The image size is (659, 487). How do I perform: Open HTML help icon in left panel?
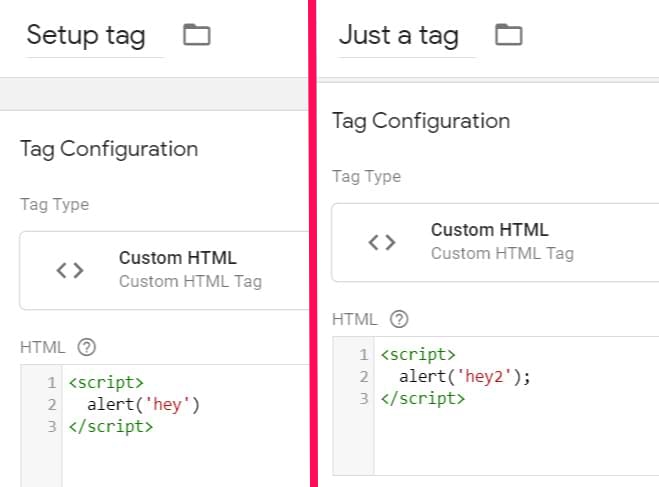pyautogui.click(x=86, y=348)
